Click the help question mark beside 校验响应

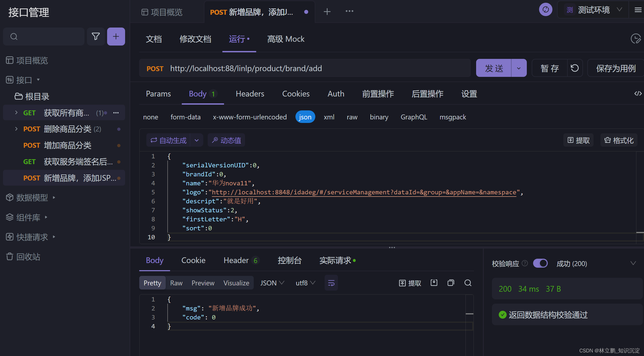[525, 263]
